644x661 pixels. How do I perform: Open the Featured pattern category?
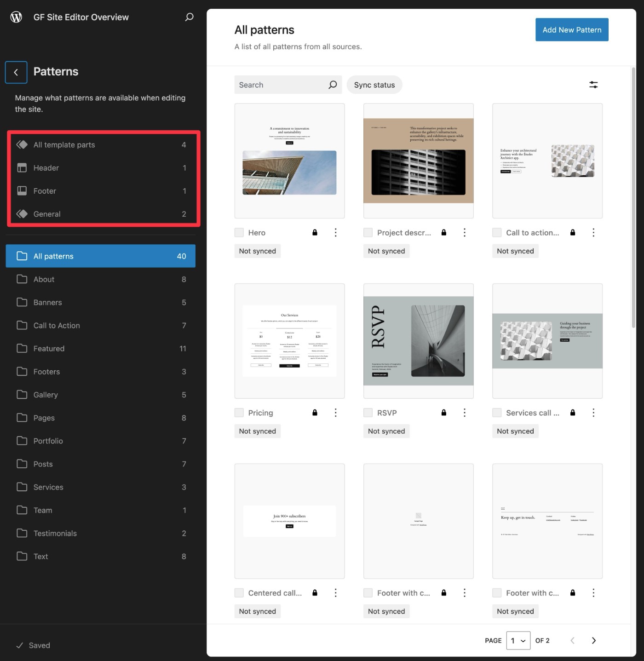[x=101, y=349]
